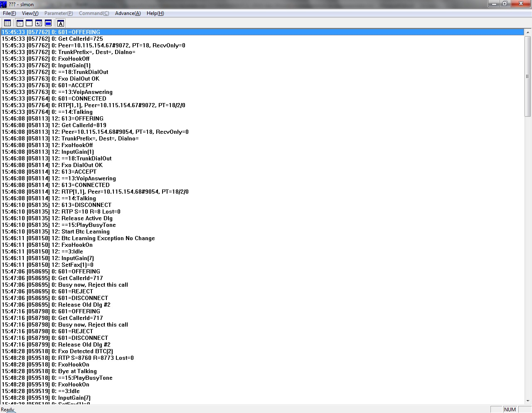The image size is (532, 413).
Task: Click the Parameter menu
Action: [x=59, y=13]
